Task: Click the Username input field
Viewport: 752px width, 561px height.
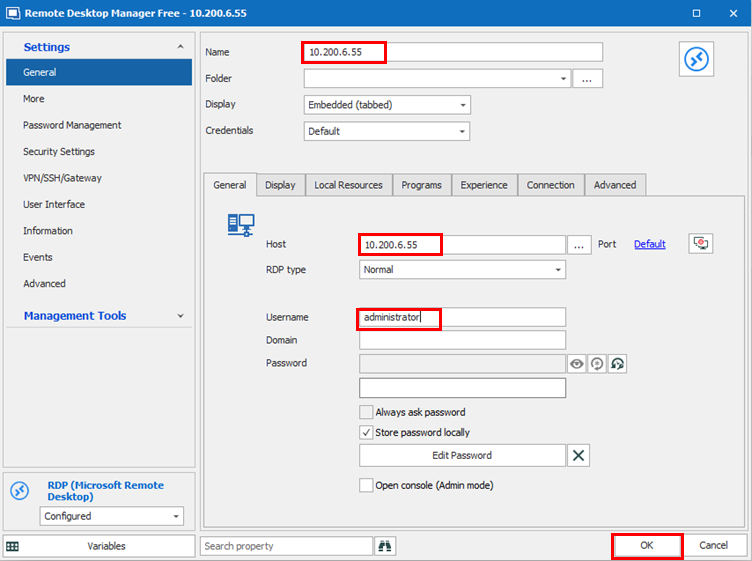Action: [462, 317]
